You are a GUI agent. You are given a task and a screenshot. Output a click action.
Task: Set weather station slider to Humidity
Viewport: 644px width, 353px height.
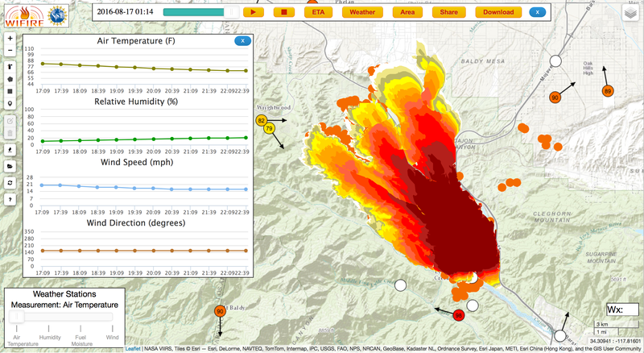click(50, 318)
